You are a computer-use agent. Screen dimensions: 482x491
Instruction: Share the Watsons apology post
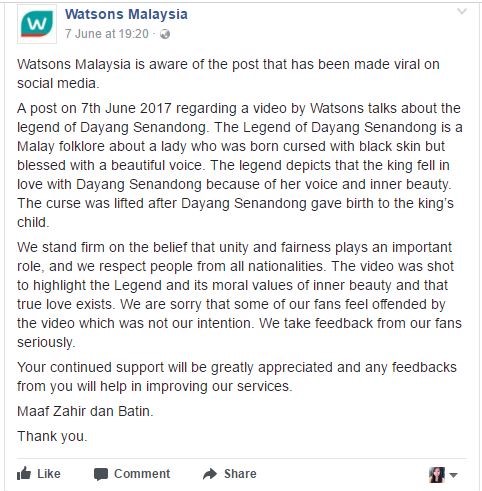click(230, 474)
